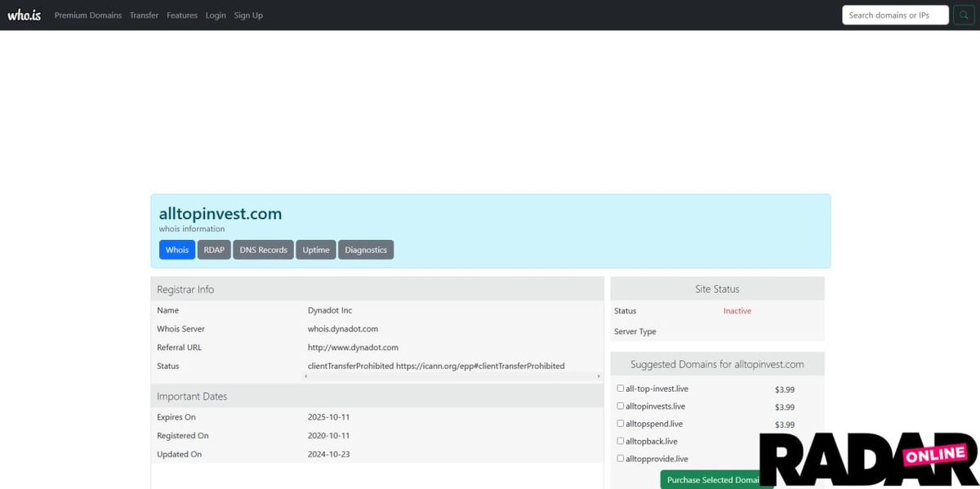Viewport: 980px width, 489px height.
Task: Open the Features nav link
Action: point(182,16)
